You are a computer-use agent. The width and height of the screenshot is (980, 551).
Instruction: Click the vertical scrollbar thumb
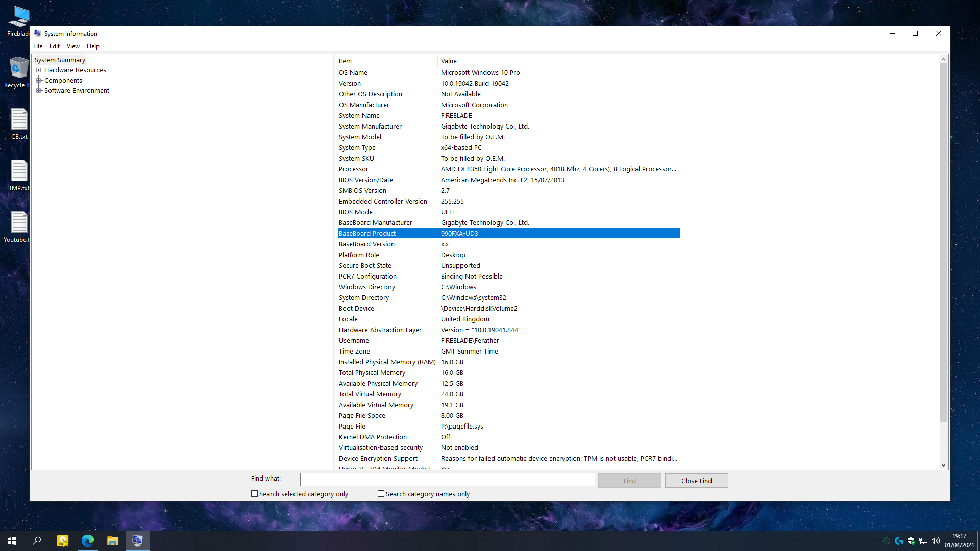tap(943, 242)
